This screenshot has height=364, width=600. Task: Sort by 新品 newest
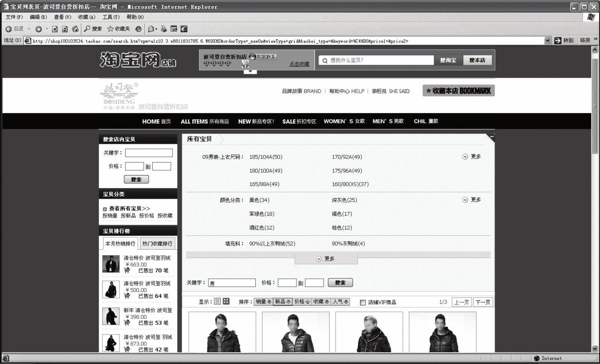click(283, 302)
